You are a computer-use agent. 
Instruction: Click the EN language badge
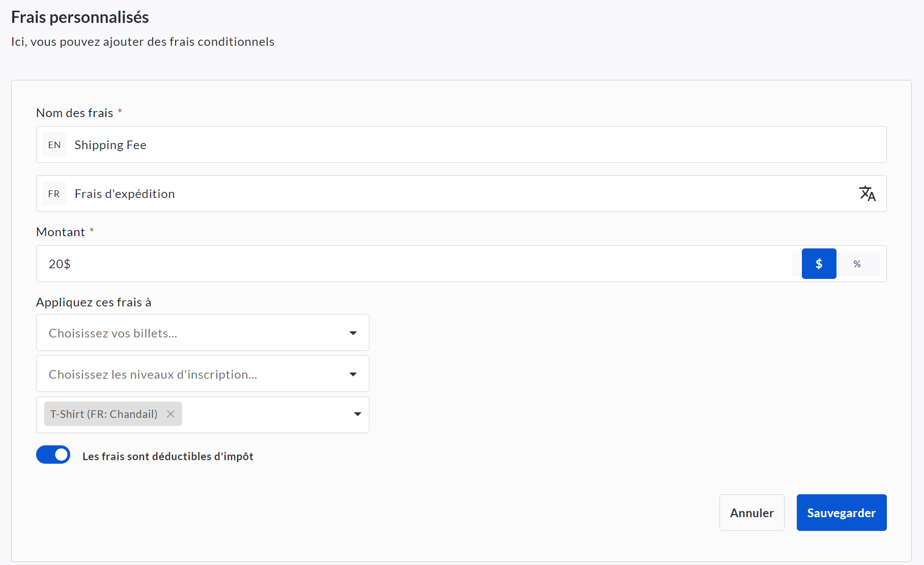pyautogui.click(x=54, y=145)
